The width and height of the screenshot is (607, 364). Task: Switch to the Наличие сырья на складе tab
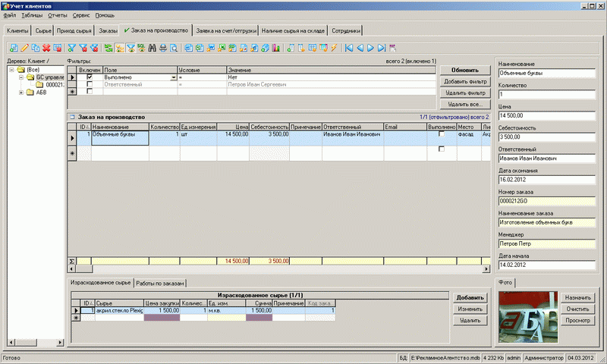(x=294, y=31)
